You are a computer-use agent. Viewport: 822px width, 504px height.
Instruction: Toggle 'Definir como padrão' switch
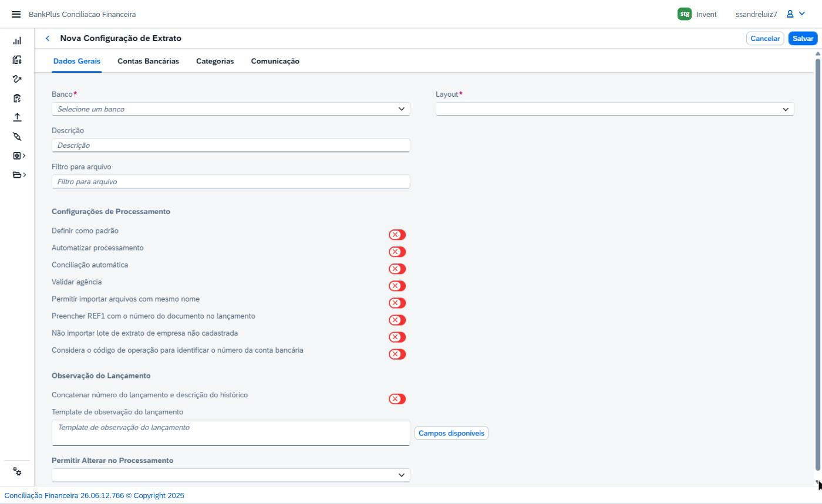pyautogui.click(x=397, y=235)
